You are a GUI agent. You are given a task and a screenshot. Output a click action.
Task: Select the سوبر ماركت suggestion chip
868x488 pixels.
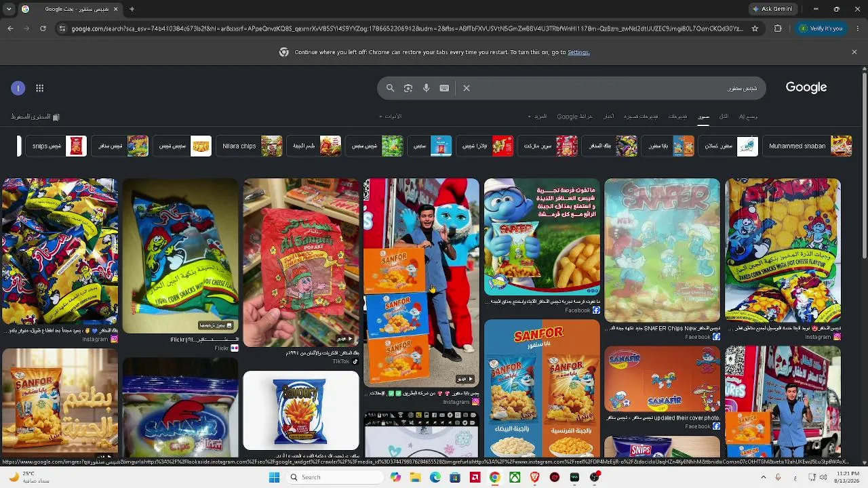click(548, 146)
